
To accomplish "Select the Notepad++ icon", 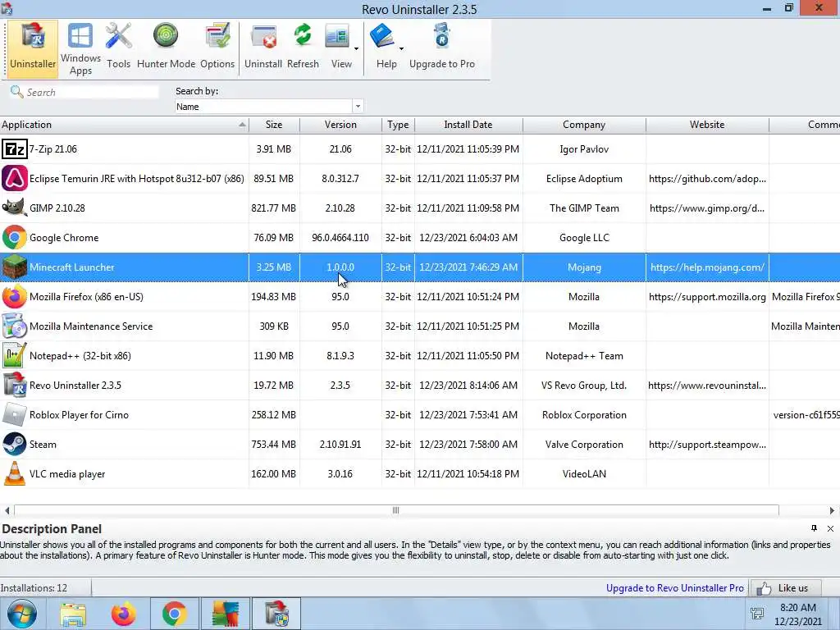I will point(15,355).
